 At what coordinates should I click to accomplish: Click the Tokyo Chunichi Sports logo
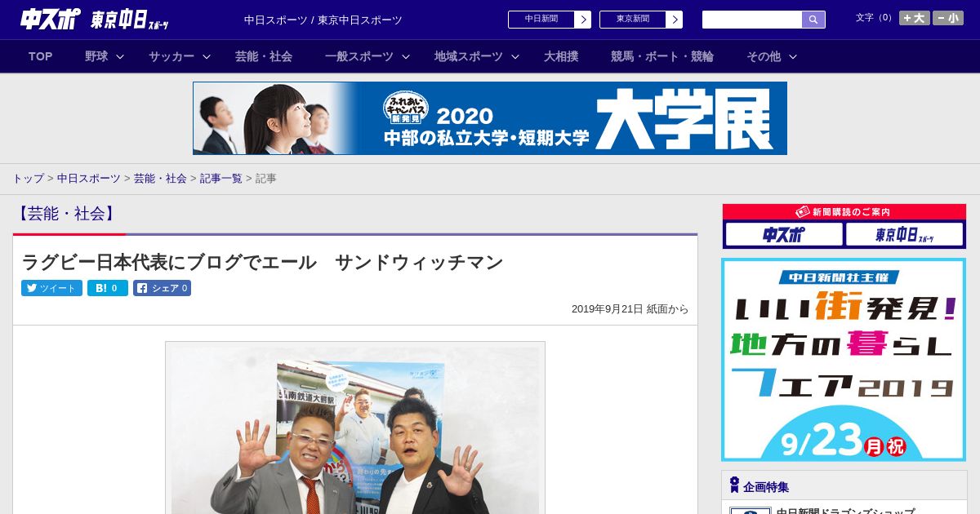point(130,20)
